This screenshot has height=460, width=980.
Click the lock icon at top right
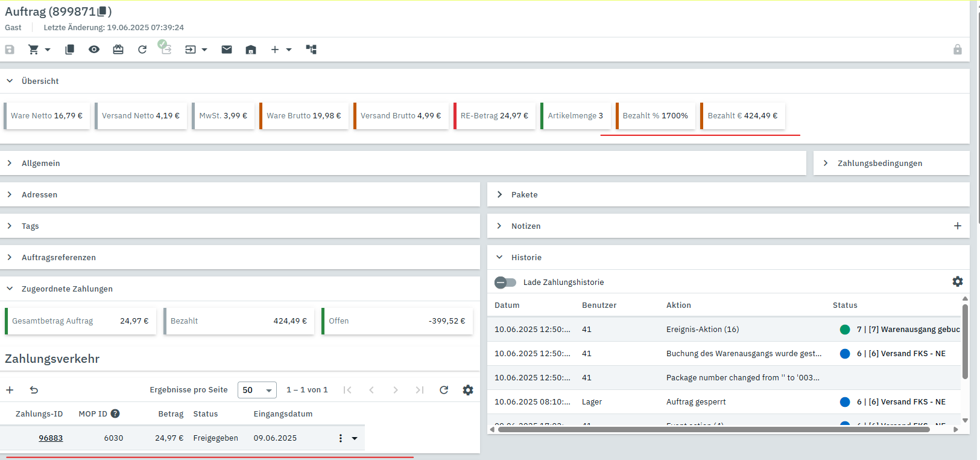957,50
